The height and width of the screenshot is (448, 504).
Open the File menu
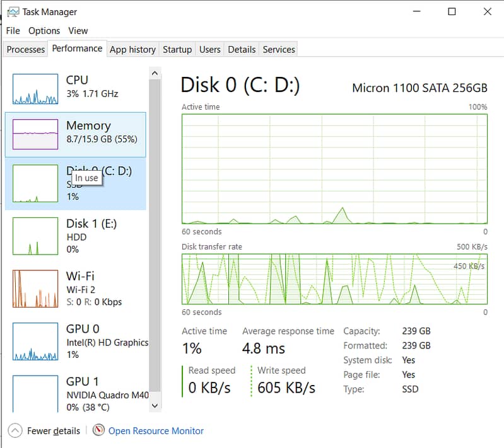click(13, 30)
